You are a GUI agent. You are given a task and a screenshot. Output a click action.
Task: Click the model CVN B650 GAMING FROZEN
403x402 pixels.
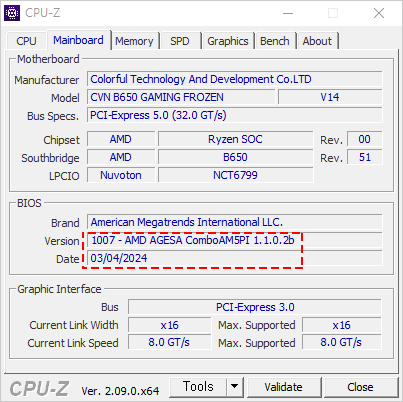pos(181,97)
